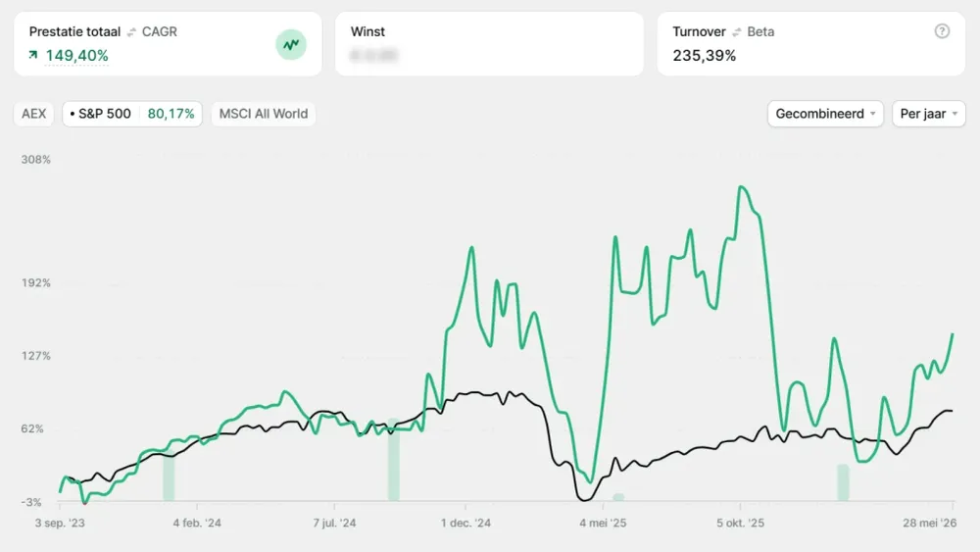The width and height of the screenshot is (980, 552).
Task: Click the 80,17% S&P 500 return value
Action: click(x=171, y=114)
